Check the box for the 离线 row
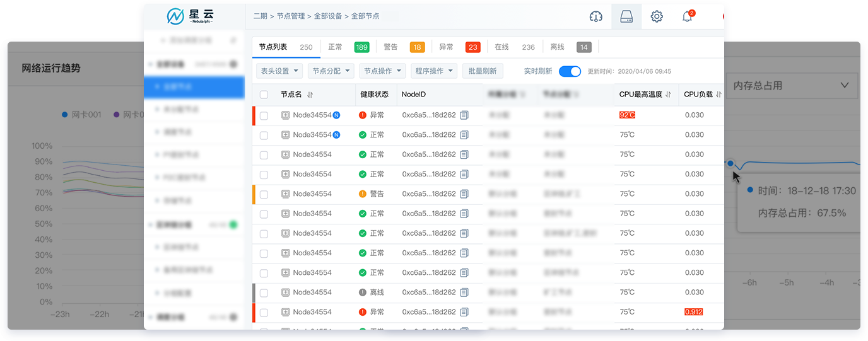Image resolution: width=868 pixels, height=341 pixels. point(264,293)
